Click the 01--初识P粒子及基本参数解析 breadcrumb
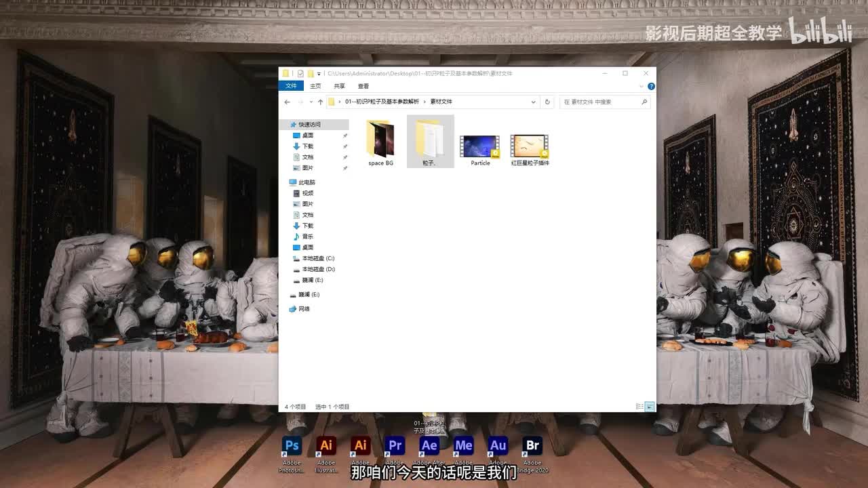Image resolution: width=868 pixels, height=488 pixels. [x=382, y=102]
